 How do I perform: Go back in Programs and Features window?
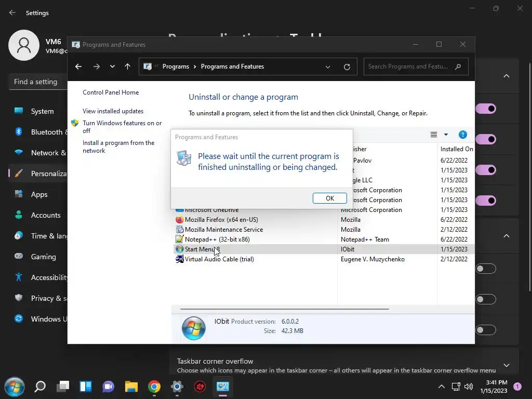(78, 66)
